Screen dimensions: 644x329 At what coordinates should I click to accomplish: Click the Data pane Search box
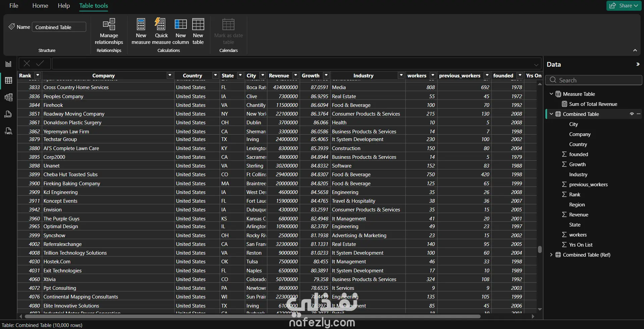click(x=594, y=80)
